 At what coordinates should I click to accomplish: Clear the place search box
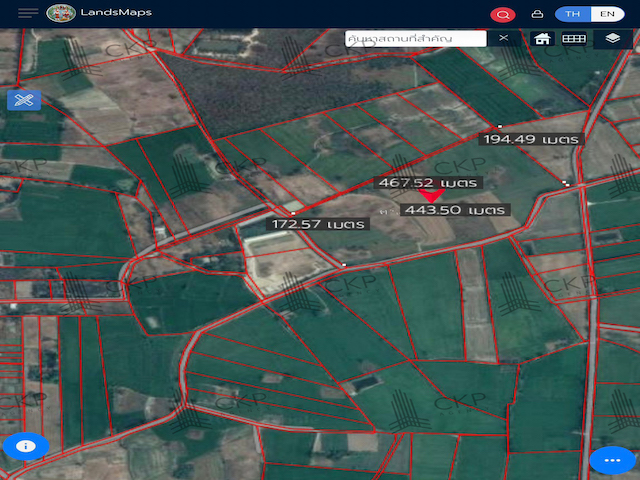click(504, 38)
